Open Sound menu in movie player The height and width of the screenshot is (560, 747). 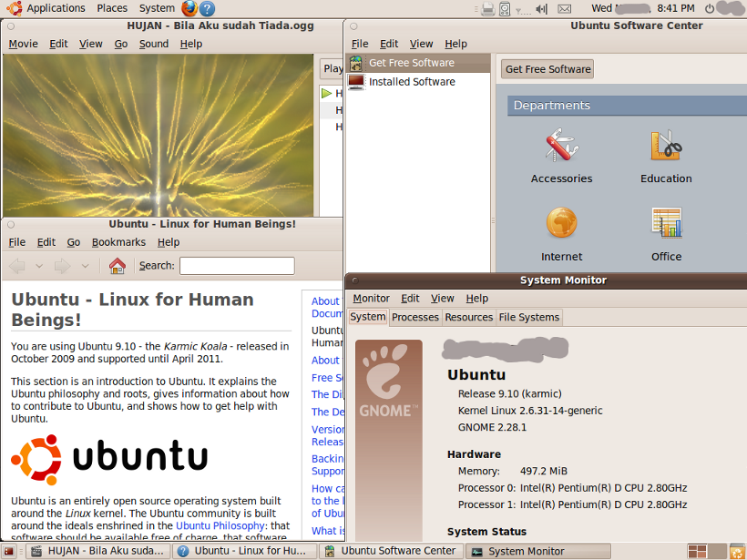[154, 44]
